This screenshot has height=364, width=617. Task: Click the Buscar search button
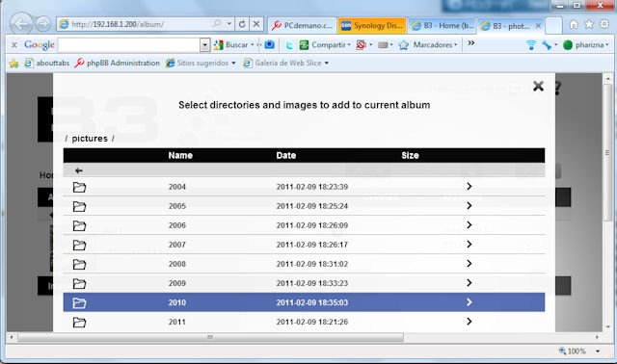tap(231, 45)
